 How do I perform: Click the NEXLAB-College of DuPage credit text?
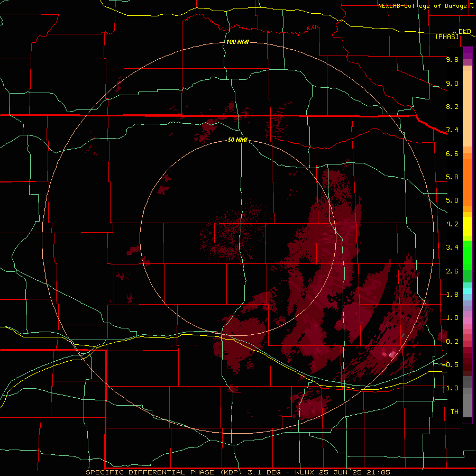[422, 6]
